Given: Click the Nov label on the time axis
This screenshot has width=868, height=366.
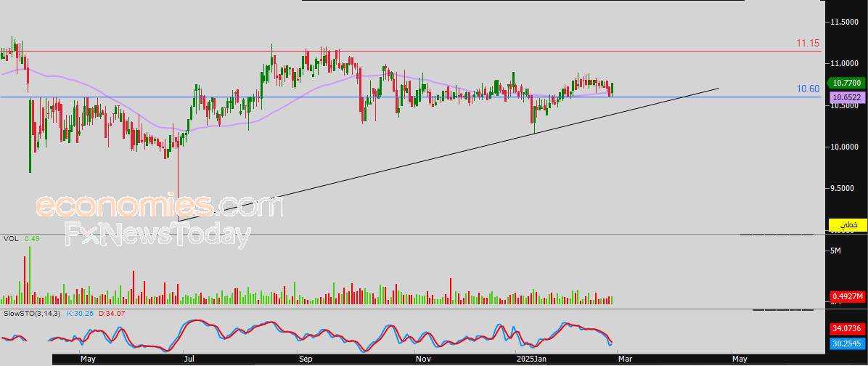Looking at the screenshot, I should [423, 359].
